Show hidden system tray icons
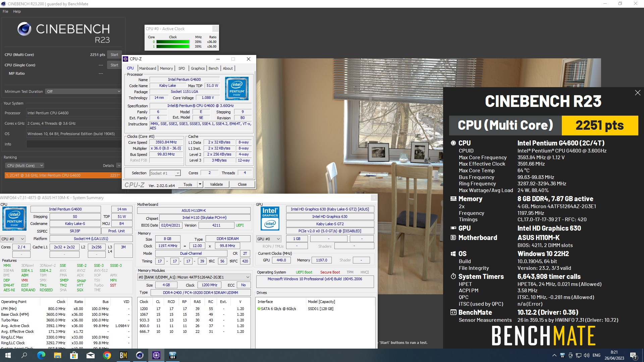This screenshot has height=362, width=644. (x=554, y=355)
